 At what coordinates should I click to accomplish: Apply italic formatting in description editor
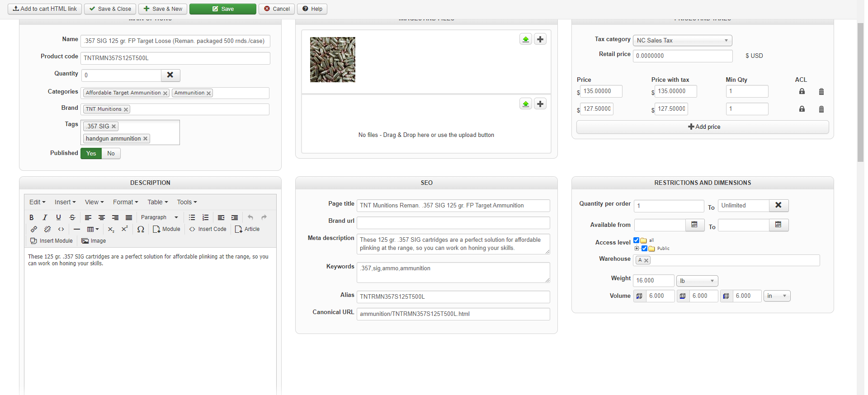pyautogui.click(x=45, y=217)
